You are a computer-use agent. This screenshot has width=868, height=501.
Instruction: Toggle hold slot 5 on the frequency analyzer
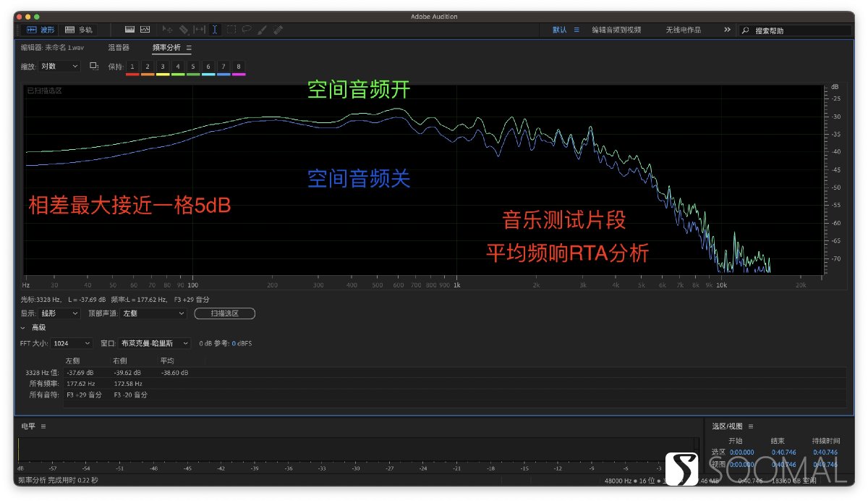pyautogui.click(x=192, y=67)
